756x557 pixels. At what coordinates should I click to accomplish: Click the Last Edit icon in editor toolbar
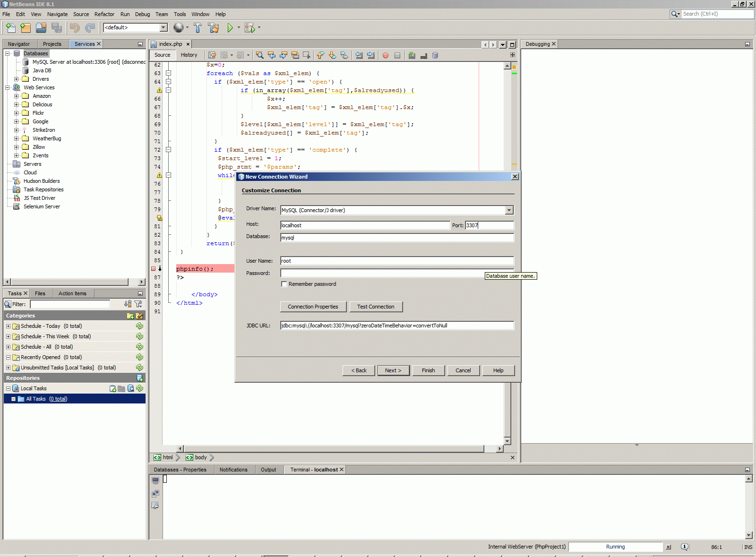[212, 55]
